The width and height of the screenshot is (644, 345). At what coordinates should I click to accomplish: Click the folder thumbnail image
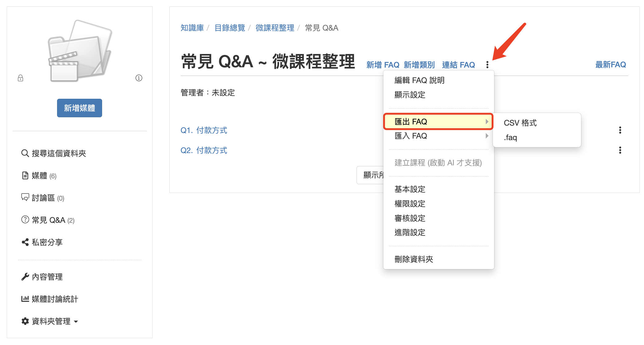point(80,51)
